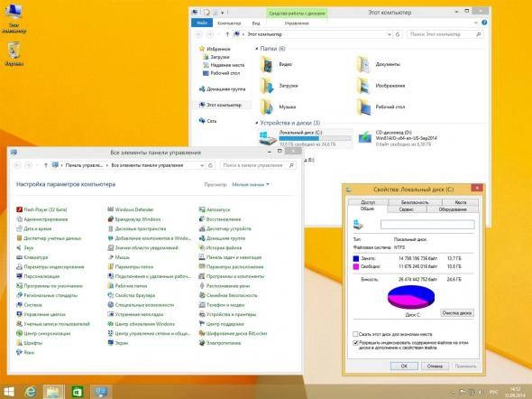The width and height of the screenshot is (532, 399).
Task: Open Брандмауэр Windows applet
Action: coord(134,219)
